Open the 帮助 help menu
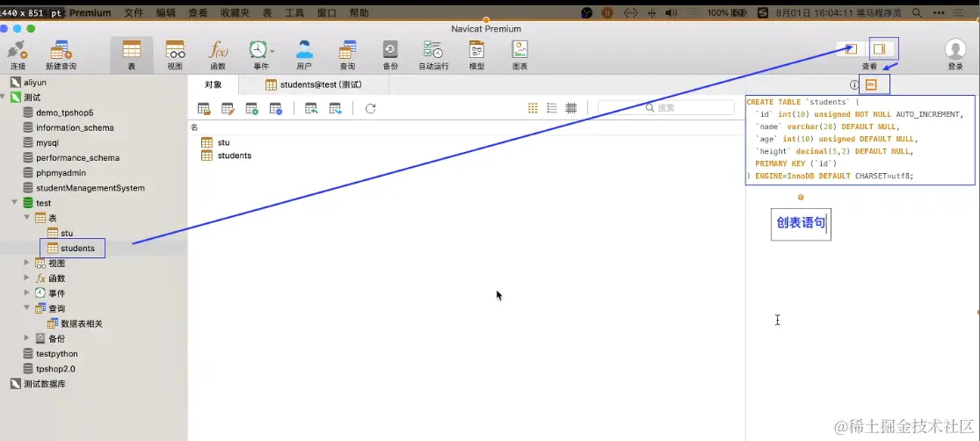 [359, 12]
